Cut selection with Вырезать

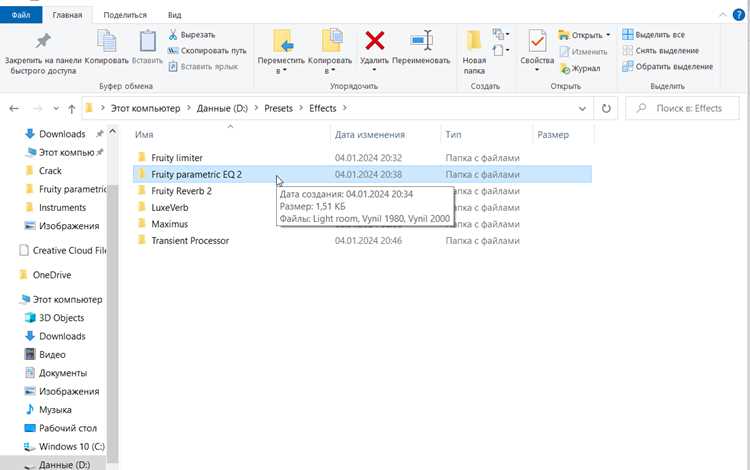coord(192,35)
